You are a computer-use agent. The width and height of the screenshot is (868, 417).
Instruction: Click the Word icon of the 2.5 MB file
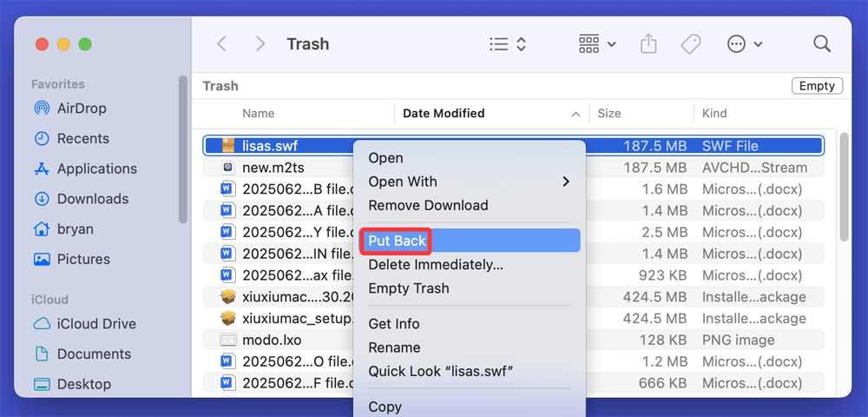click(227, 232)
